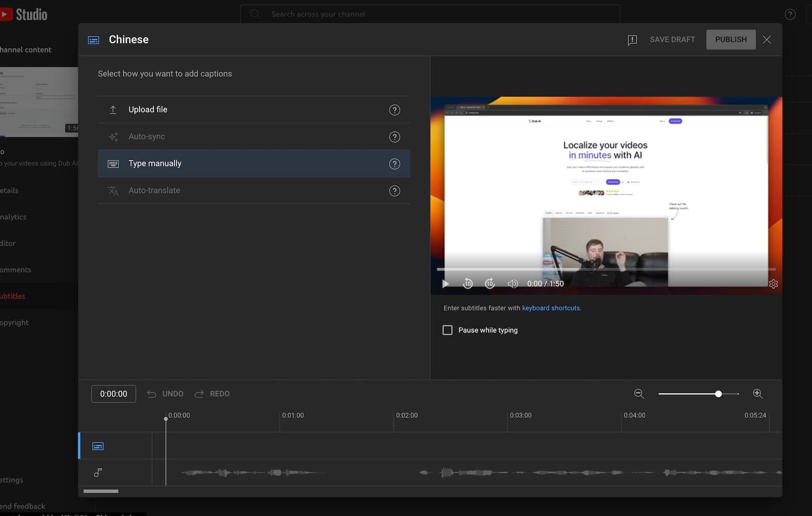Skip forward 10 seconds in video

tap(490, 284)
